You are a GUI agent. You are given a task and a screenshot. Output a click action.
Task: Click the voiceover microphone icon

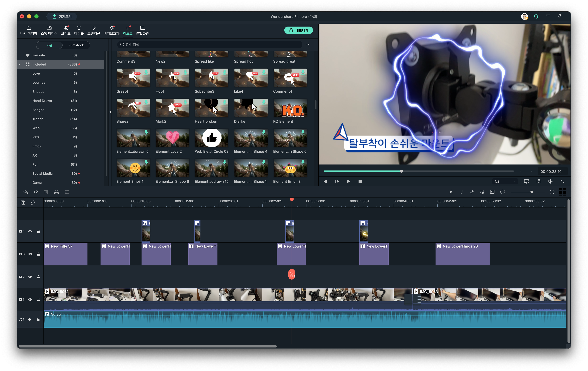pos(472,192)
